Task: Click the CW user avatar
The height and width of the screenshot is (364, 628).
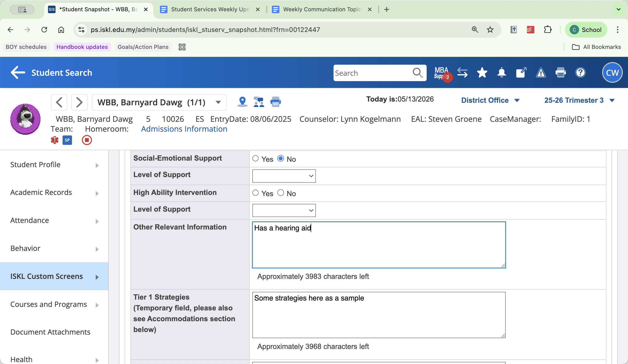Action: click(x=612, y=72)
